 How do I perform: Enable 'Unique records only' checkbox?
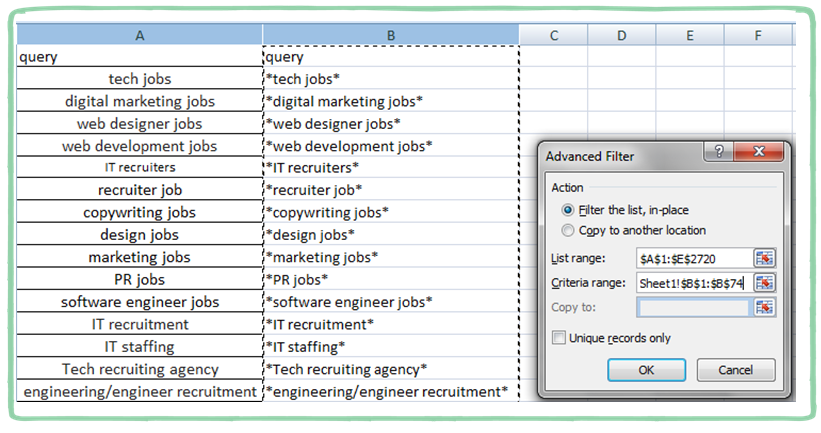(559, 338)
